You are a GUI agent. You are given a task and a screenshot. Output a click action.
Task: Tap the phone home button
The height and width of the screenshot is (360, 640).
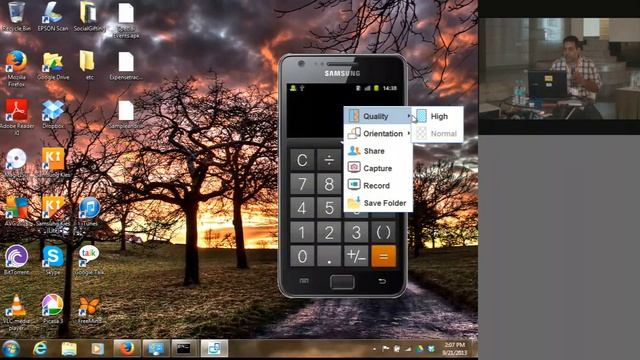click(x=342, y=282)
